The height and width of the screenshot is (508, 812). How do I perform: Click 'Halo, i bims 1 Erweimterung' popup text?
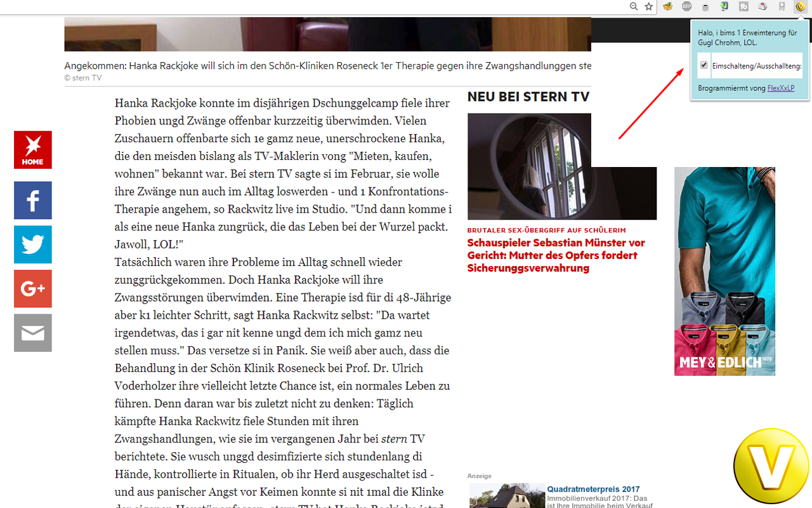[x=747, y=37]
